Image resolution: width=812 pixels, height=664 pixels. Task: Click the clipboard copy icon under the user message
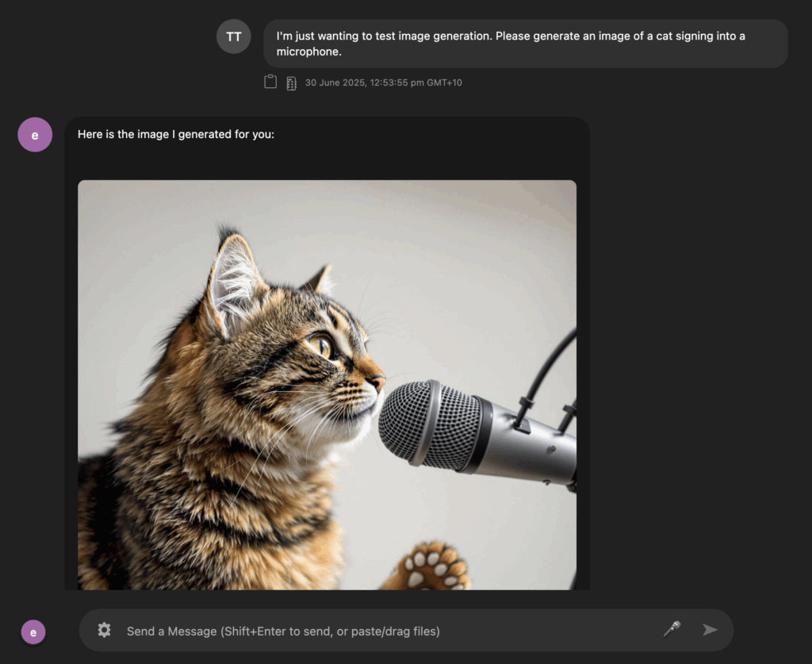270,82
